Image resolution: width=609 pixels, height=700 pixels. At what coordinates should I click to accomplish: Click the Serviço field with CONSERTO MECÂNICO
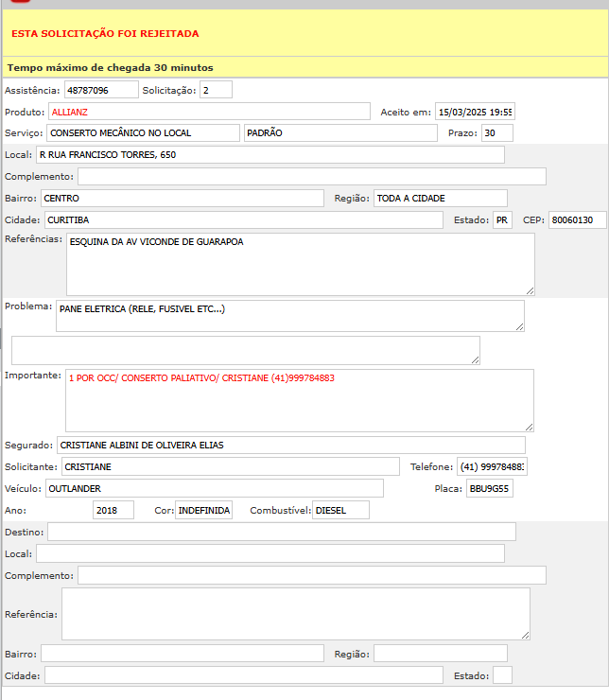point(143,133)
